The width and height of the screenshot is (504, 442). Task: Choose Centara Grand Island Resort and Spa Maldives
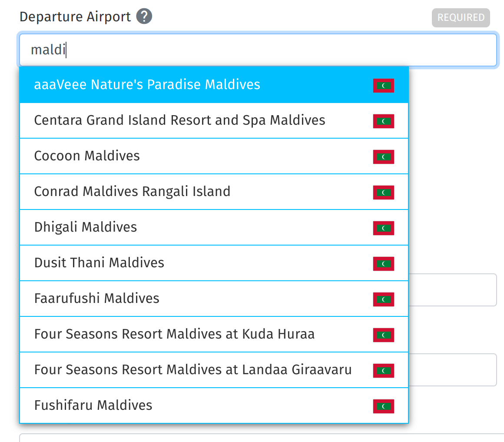tap(214, 120)
